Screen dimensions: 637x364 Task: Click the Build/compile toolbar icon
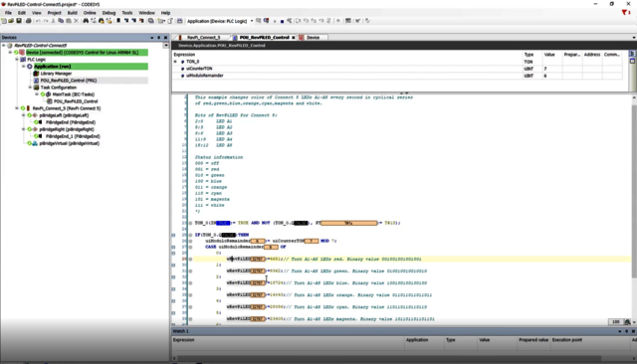[179, 21]
